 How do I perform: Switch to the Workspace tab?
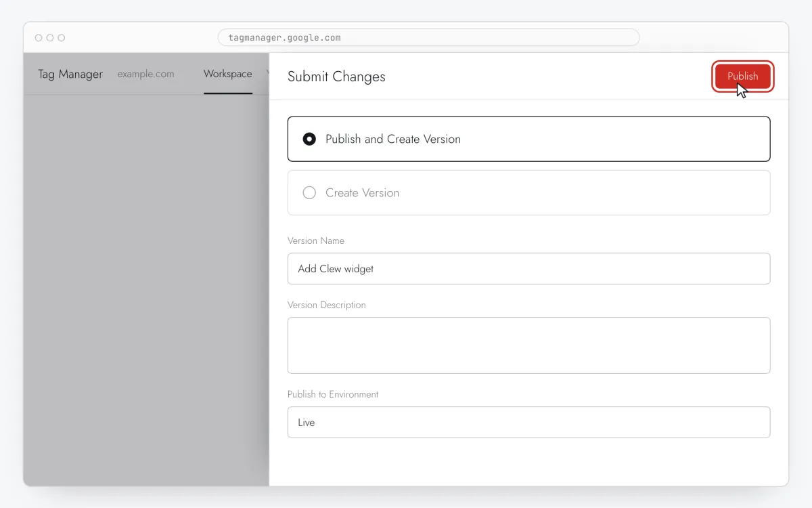(228, 74)
